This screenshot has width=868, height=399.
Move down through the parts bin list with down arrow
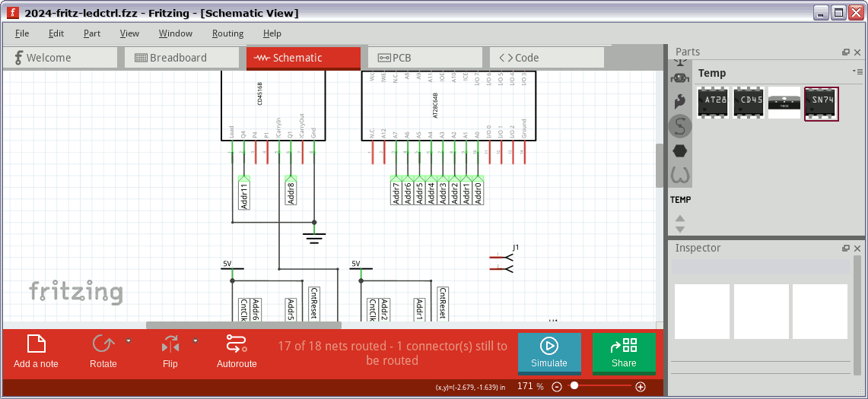point(680,229)
